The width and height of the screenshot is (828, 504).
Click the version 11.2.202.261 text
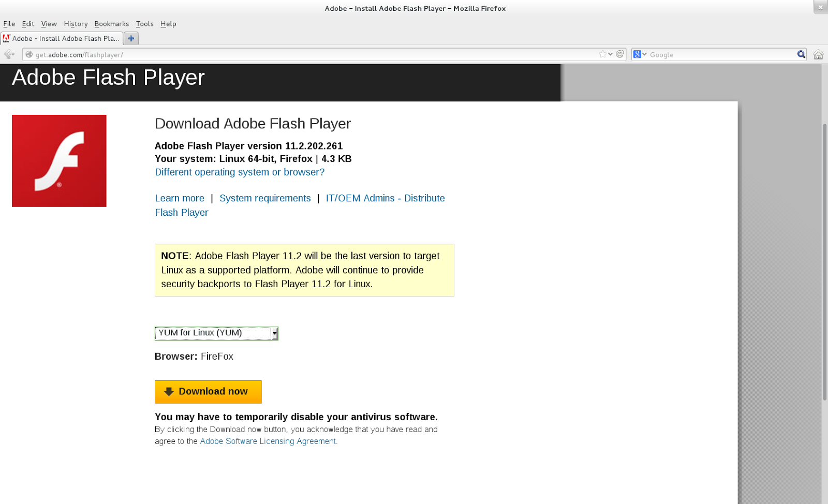pyautogui.click(x=248, y=146)
